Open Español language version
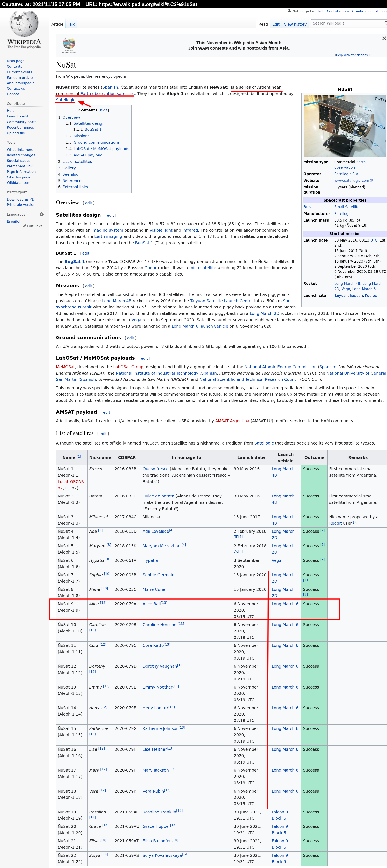Screen dimensions: 387x868 13,221
